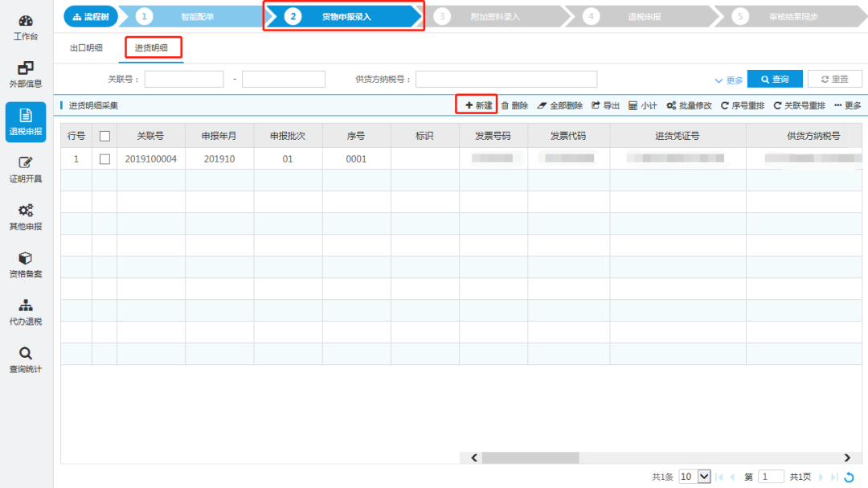Switch to the 出口明细 tab

pos(86,47)
